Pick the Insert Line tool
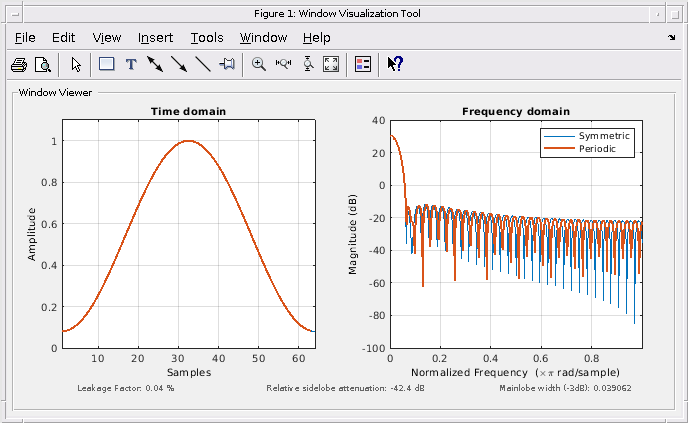 pos(203,65)
